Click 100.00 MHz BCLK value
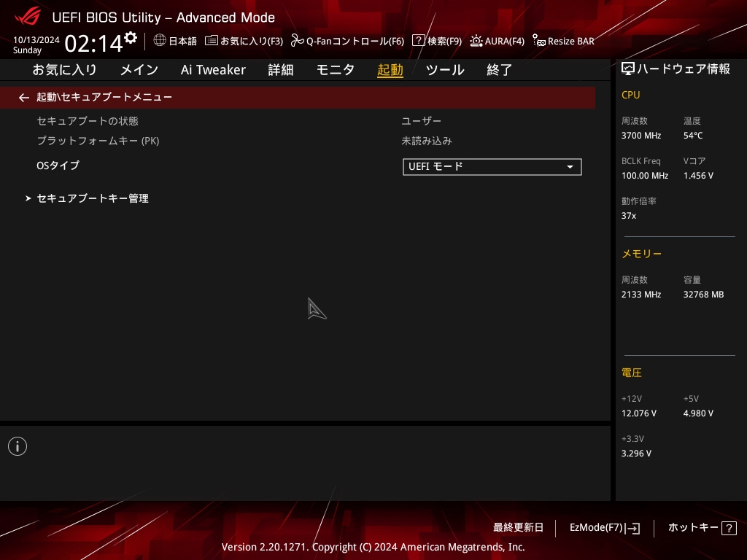The height and width of the screenshot is (560, 747). coord(645,176)
